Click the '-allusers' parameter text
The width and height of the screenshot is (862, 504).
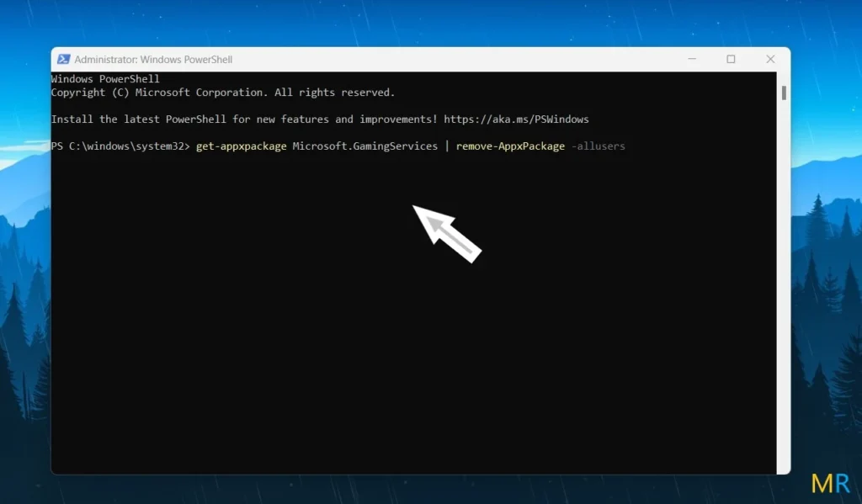(599, 146)
